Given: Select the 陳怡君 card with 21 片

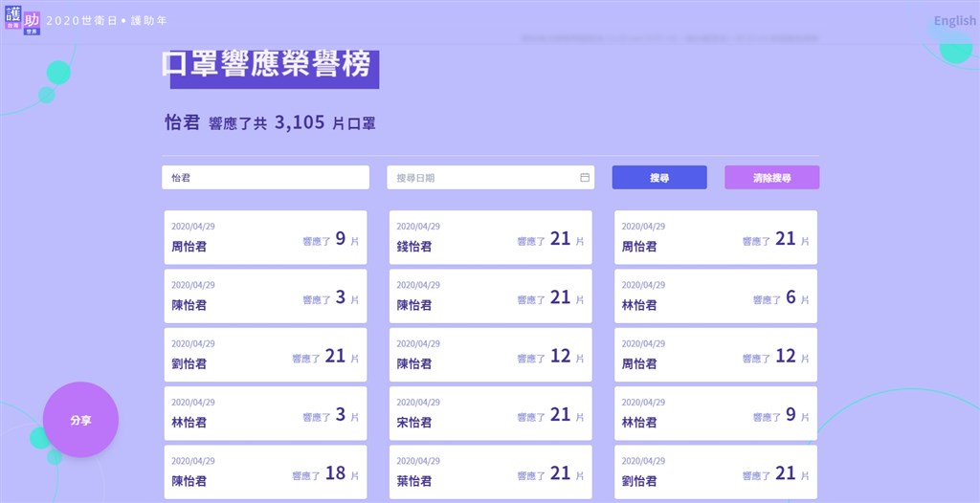Looking at the screenshot, I should [491, 296].
